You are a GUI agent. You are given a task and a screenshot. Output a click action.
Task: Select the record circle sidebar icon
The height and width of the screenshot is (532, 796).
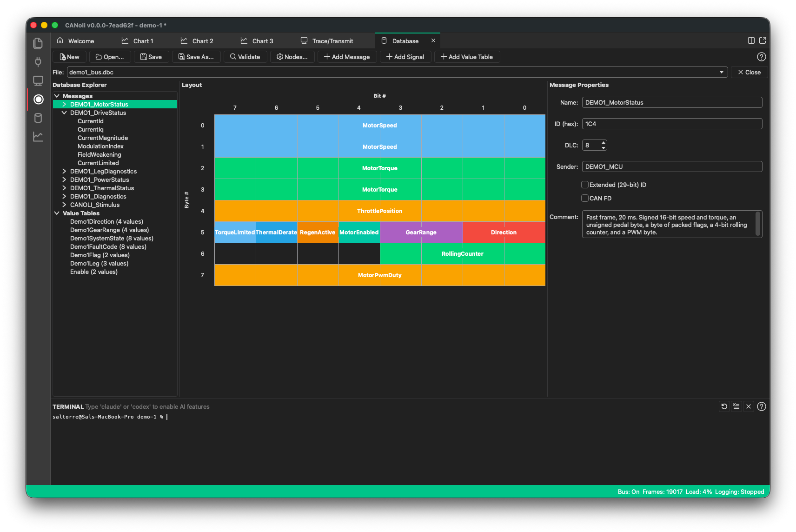coord(39,99)
